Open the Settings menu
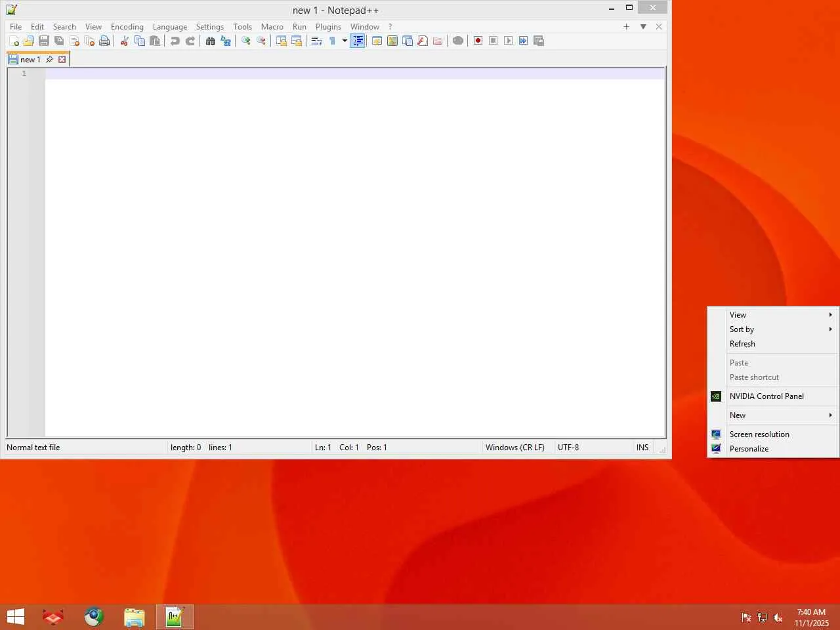 210,27
